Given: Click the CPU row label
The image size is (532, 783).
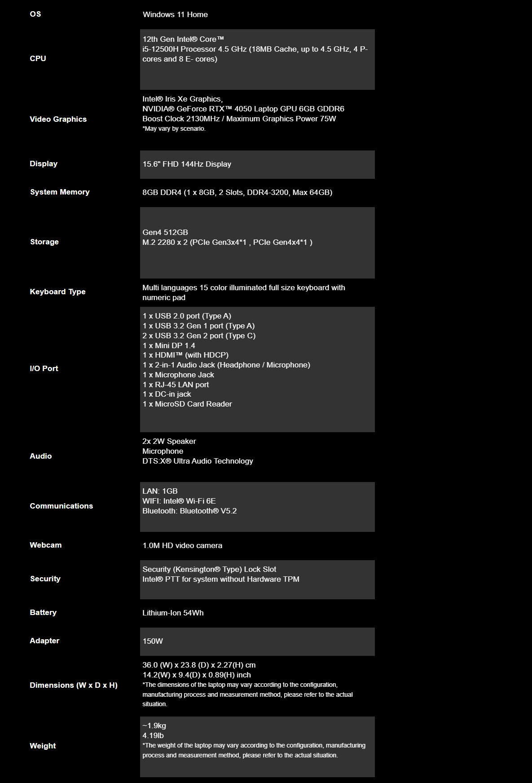Looking at the screenshot, I should pyautogui.click(x=38, y=58).
